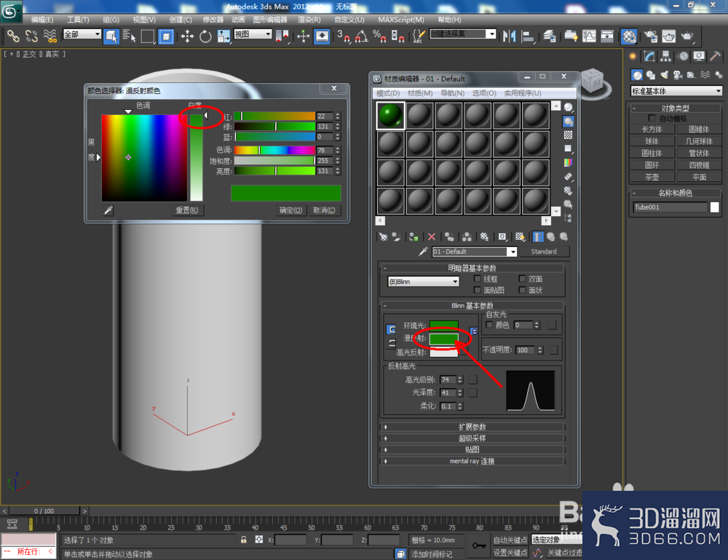Toggle the material sample Background checker icon
Screen dimensions: 728x560
568,135
